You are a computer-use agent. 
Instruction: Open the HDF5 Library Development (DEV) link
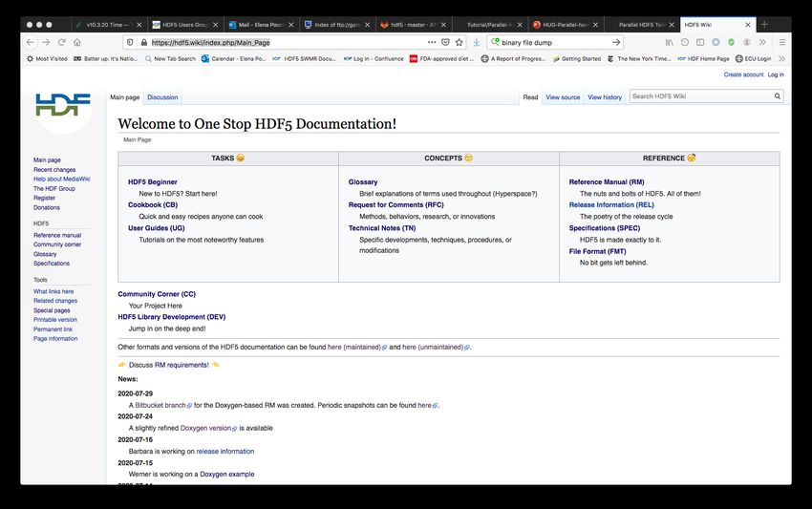click(171, 317)
